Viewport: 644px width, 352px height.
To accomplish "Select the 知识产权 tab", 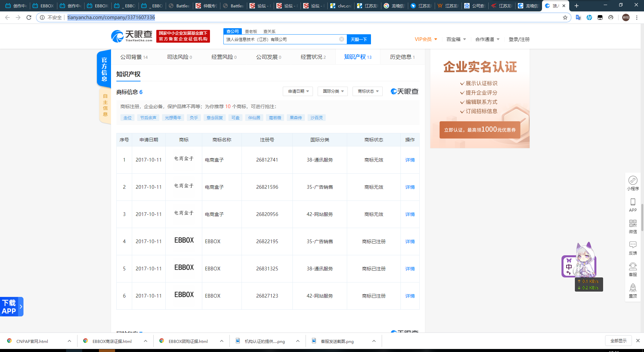I will (x=358, y=57).
